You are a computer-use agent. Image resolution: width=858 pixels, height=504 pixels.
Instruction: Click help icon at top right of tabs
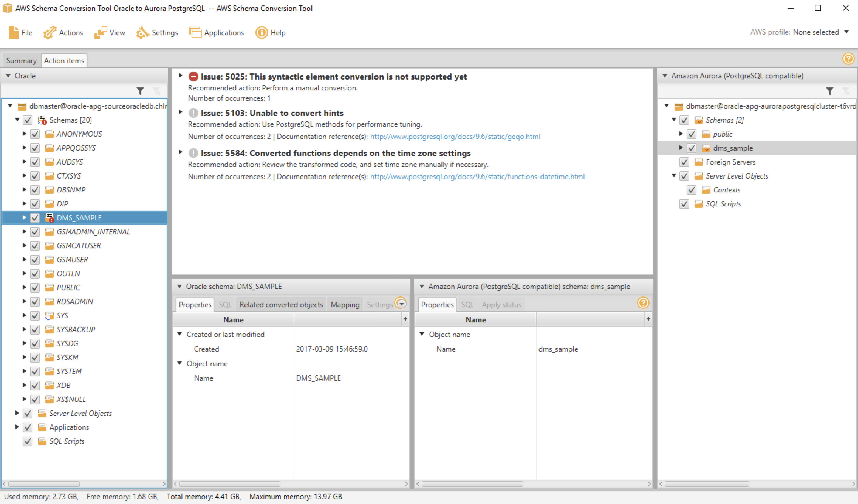click(x=848, y=59)
